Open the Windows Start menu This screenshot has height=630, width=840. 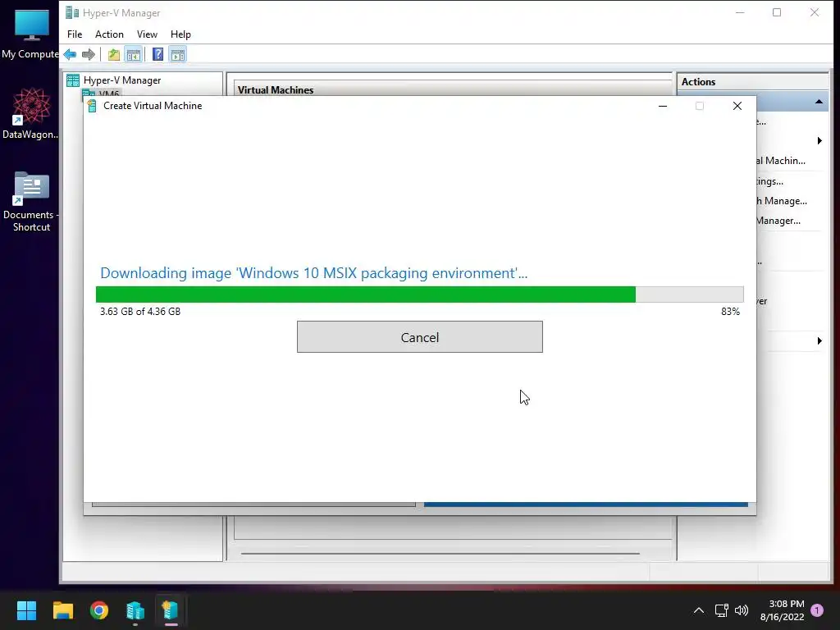pos(26,610)
